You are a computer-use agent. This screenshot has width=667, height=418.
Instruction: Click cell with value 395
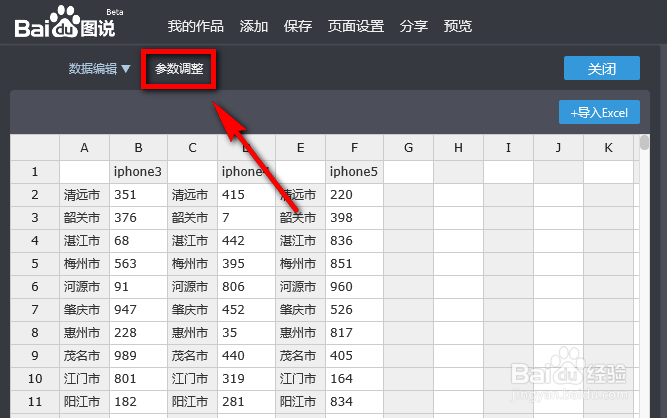tap(246, 264)
